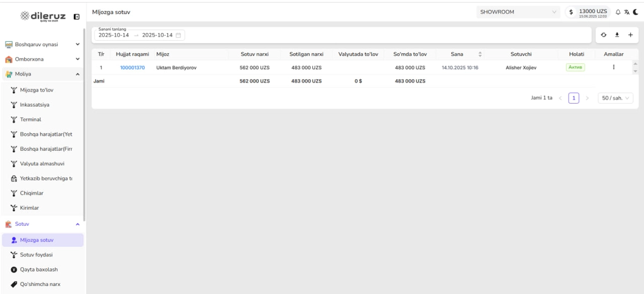The image size is (644, 294).
Task: Click the start date 2025-10-14 field
Action: pyautogui.click(x=113, y=35)
